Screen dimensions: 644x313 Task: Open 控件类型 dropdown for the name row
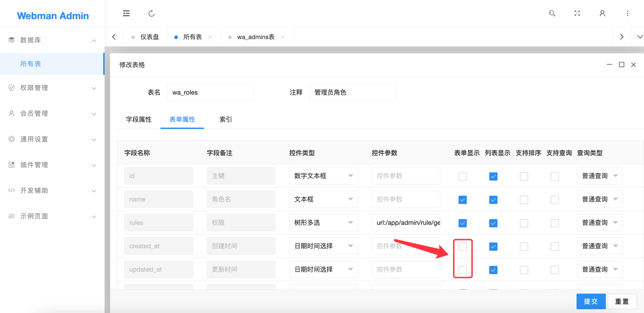324,199
